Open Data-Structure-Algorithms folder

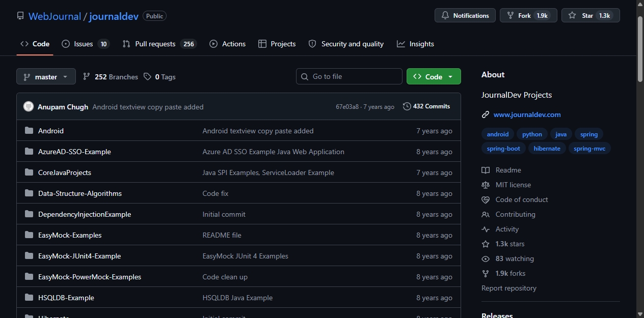coord(80,193)
